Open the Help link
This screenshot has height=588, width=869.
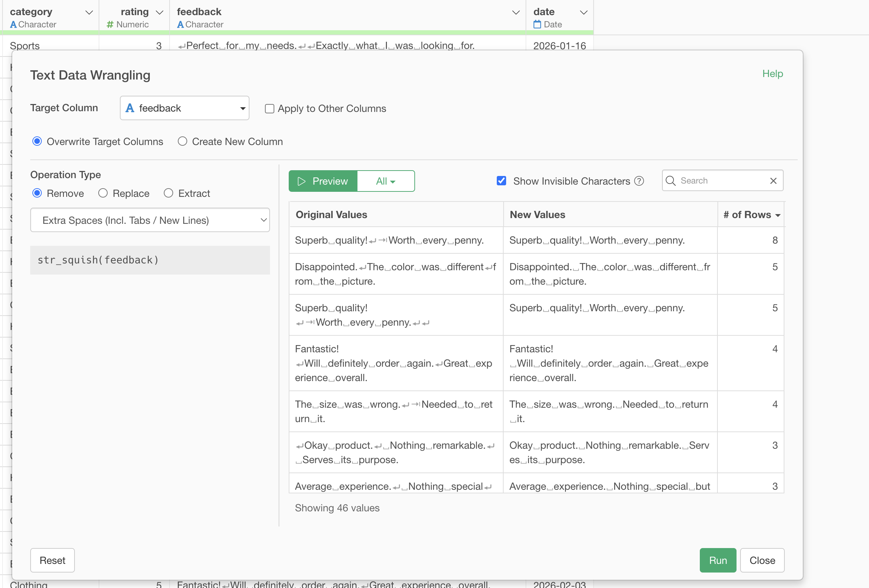click(772, 74)
